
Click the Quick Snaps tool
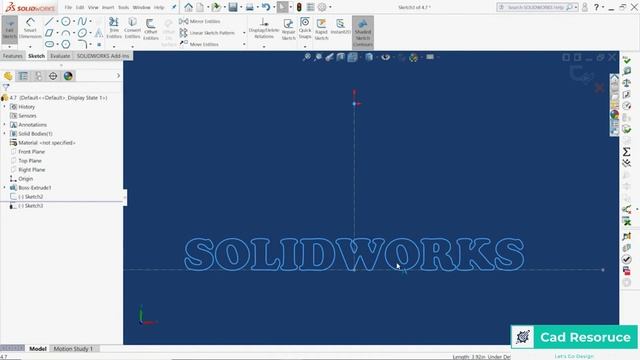click(x=305, y=28)
